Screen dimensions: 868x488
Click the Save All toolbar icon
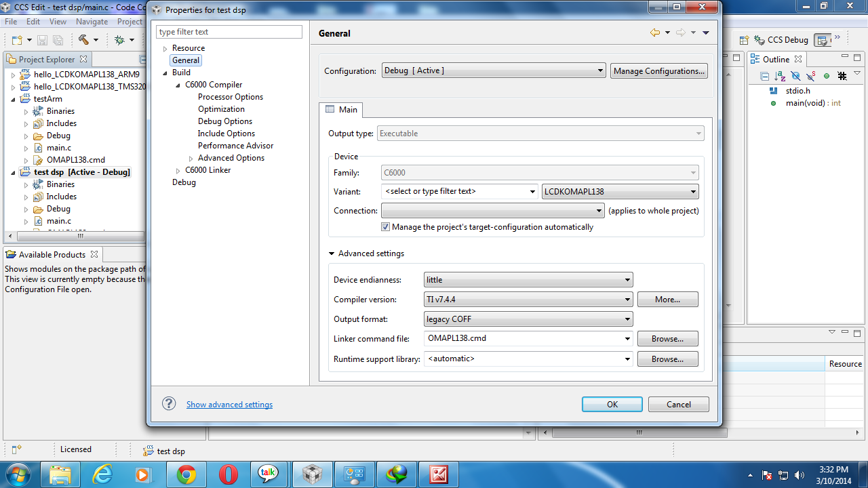tap(58, 40)
